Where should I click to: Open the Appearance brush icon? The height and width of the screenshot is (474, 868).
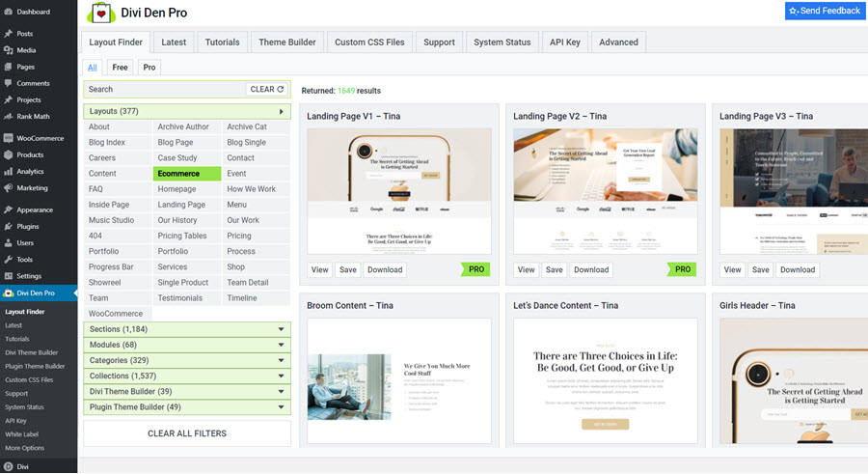(x=8, y=210)
